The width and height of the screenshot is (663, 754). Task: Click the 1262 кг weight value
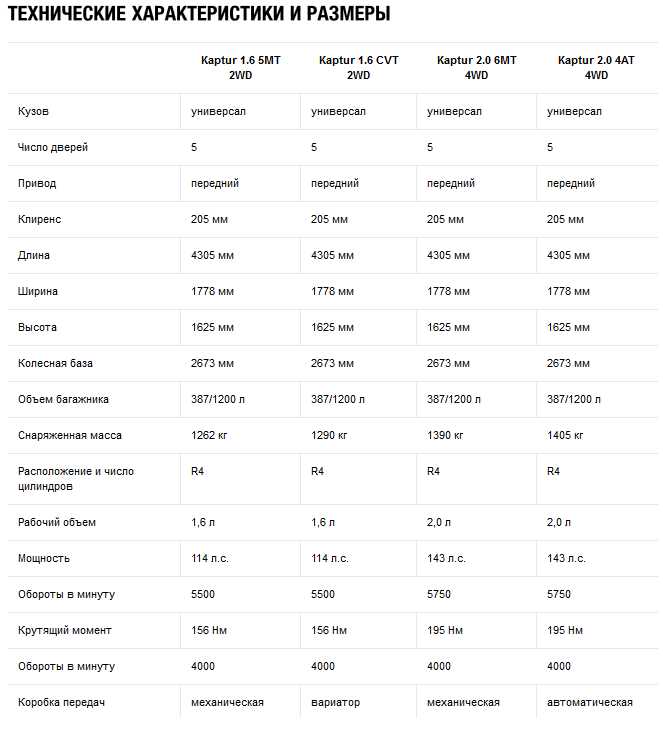tap(210, 435)
